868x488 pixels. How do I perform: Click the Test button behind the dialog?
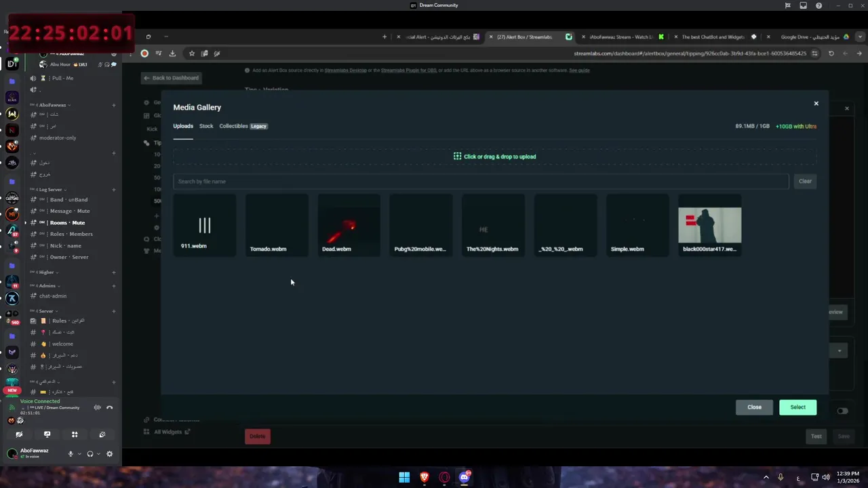click(816, 436)
